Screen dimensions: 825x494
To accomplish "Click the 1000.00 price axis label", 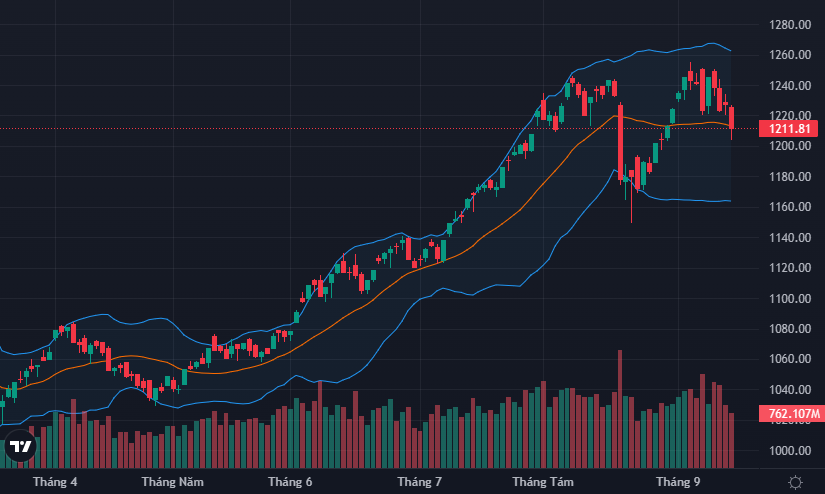I will click(x=789, y=451).
